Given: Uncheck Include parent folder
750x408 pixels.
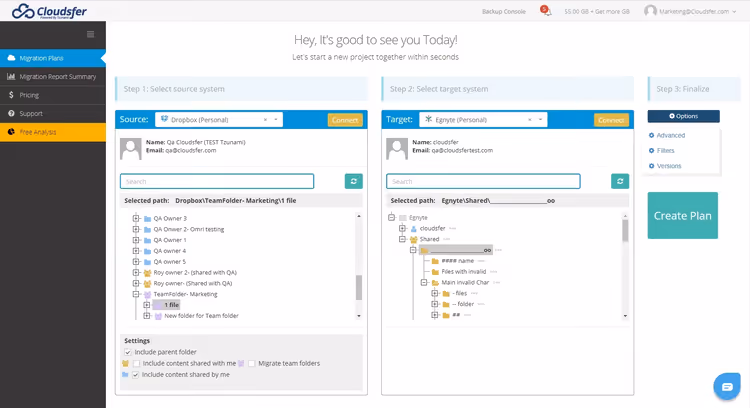Looking at the screenshot, I should tap(128, 352).
